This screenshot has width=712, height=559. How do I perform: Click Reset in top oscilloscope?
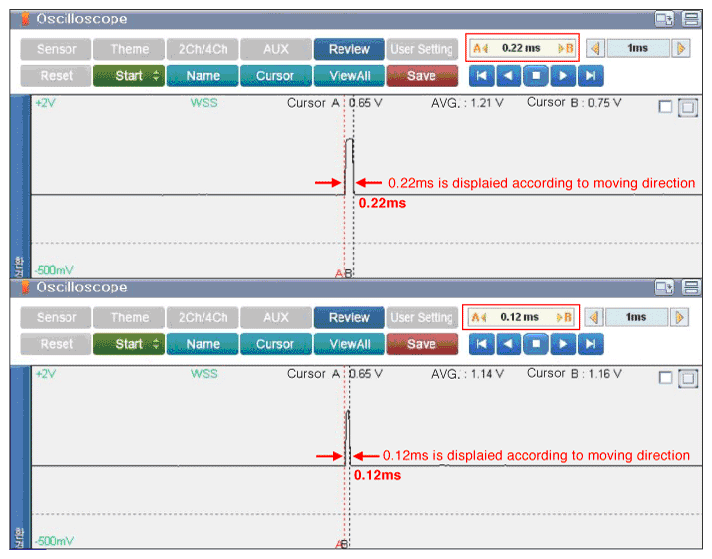point(56,75)
